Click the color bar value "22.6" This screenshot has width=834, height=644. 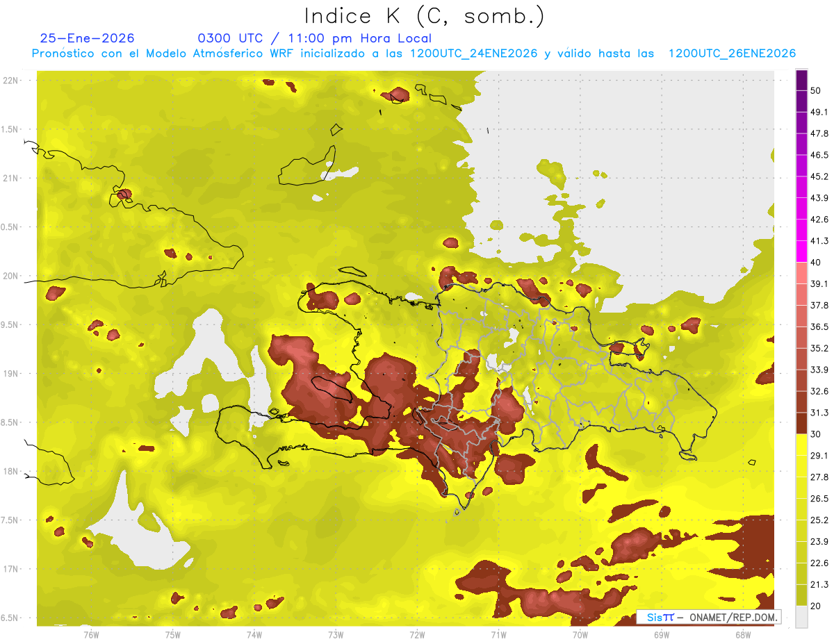click(819, 563)
